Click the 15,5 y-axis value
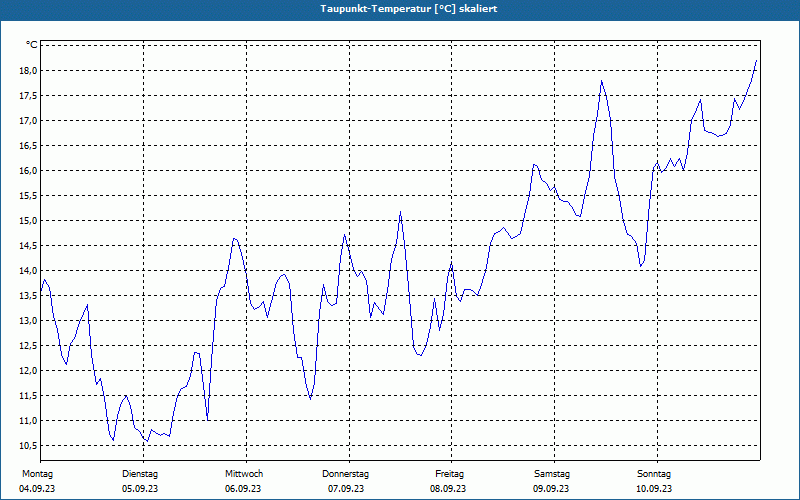The width and height of the screenshot is (800, 500). pyautogui.click(x=28, y=195)
